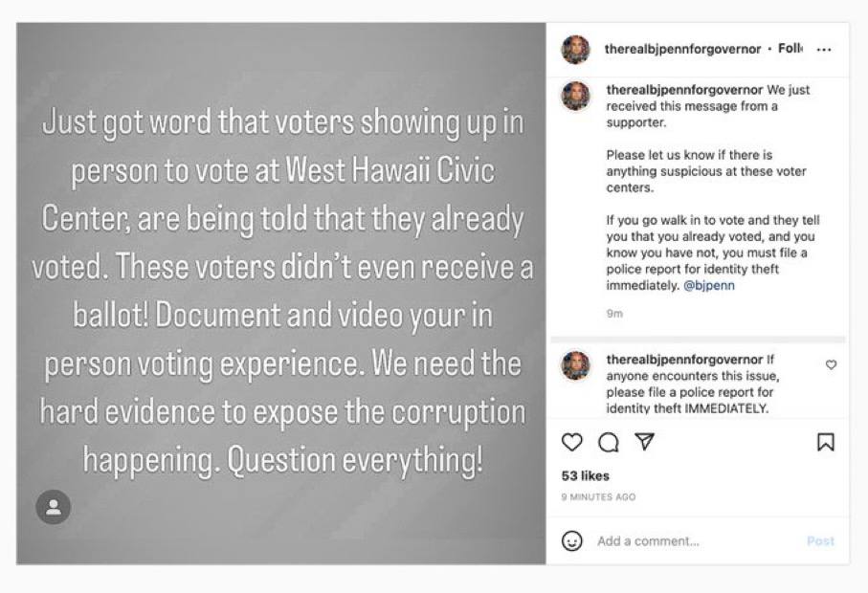Open username in second comment
The image size is (868, 593).
[683, 360]
